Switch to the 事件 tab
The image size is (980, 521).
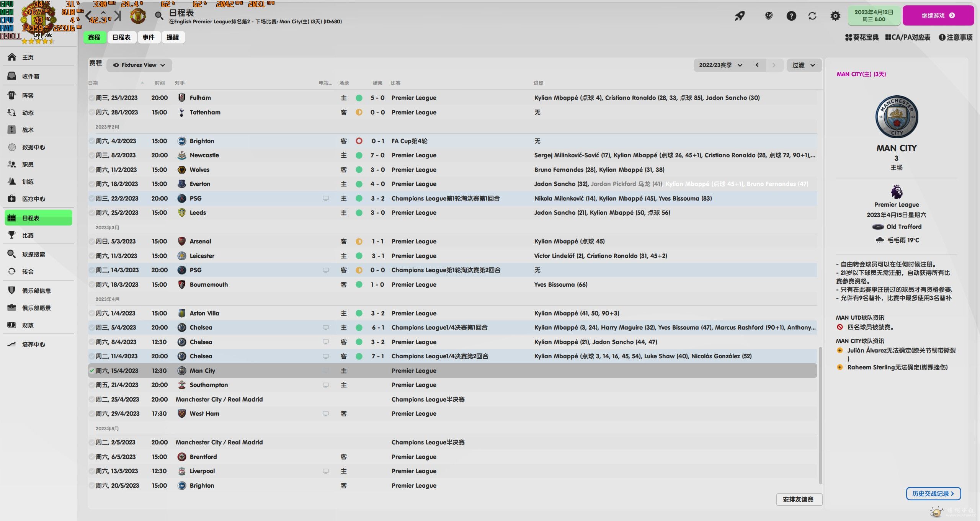[x=149, y=37]
